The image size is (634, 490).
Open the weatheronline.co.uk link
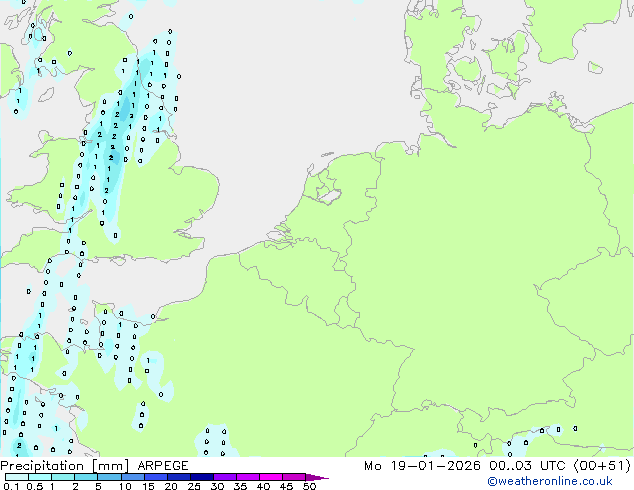point(549,481)
